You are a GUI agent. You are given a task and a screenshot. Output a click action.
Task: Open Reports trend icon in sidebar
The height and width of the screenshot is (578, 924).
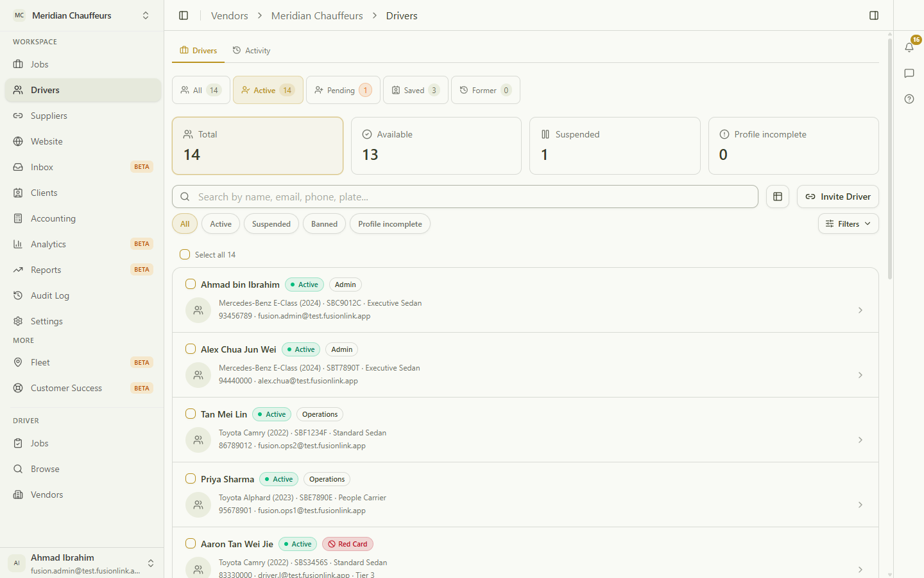tap(18, 270)
